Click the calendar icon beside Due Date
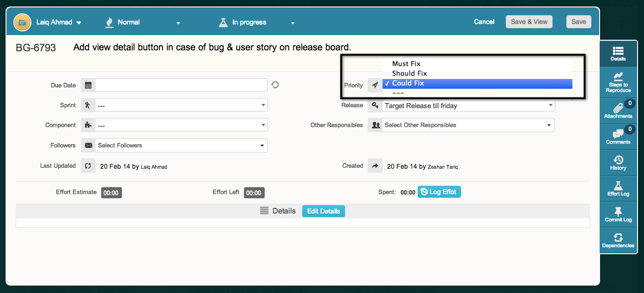 [x=88, y=85]
